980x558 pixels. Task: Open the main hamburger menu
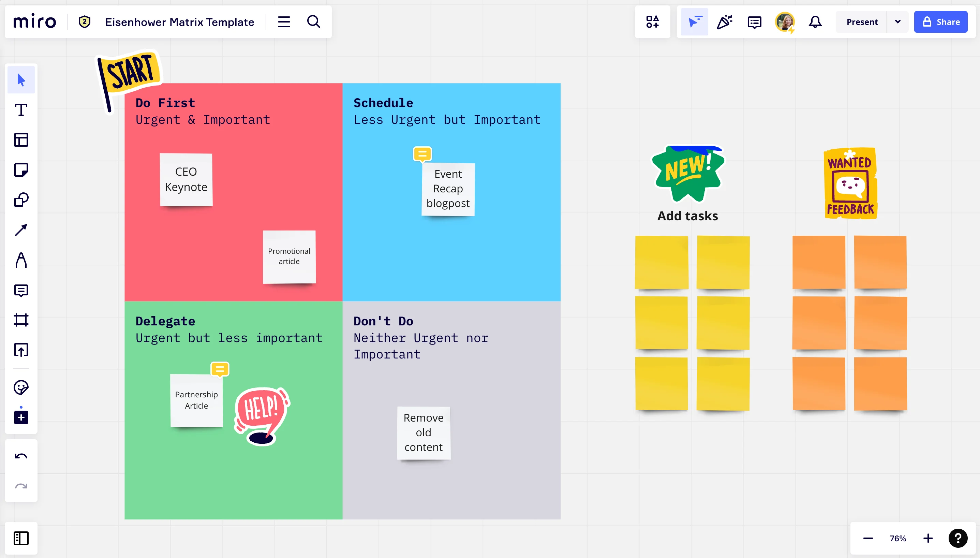coord(284,22)
